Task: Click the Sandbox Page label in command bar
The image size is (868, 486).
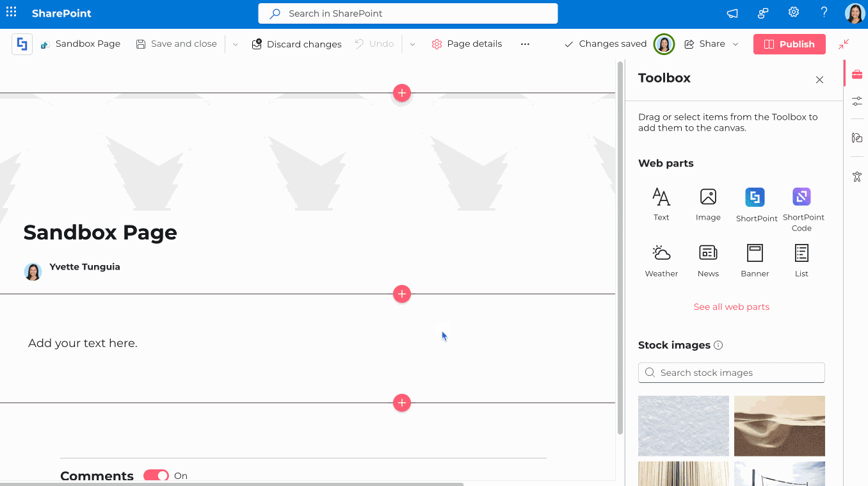Action: (x=88, y=44)
